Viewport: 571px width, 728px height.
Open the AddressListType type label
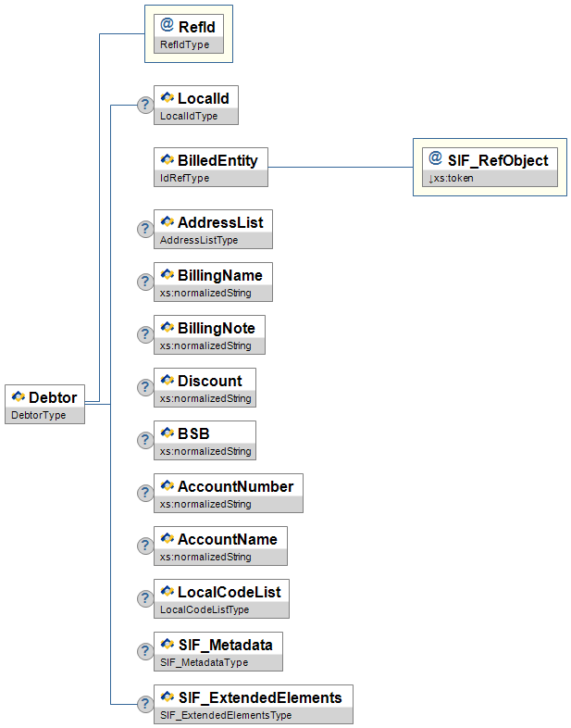coord(199,240)
